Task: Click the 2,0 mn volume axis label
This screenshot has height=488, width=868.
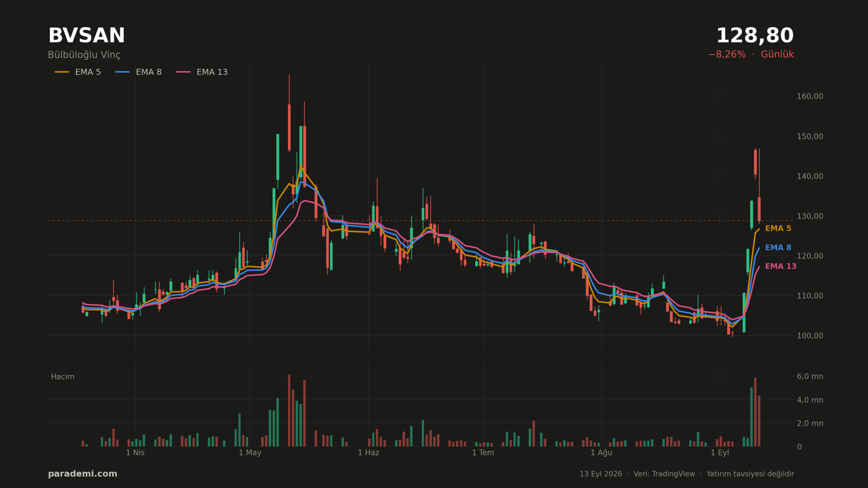Action: coord(810,423)
